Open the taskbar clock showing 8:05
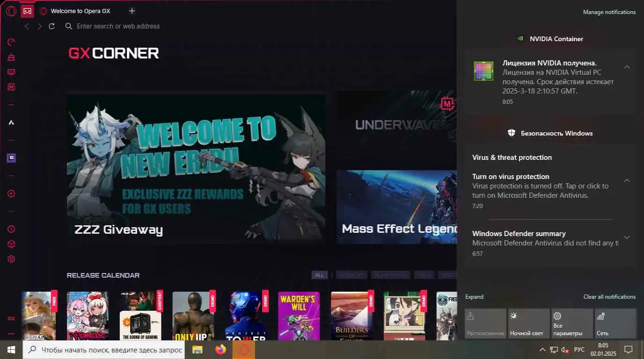Image resolution: width=644 pixels, height=359 pixels. pos(603,350)
